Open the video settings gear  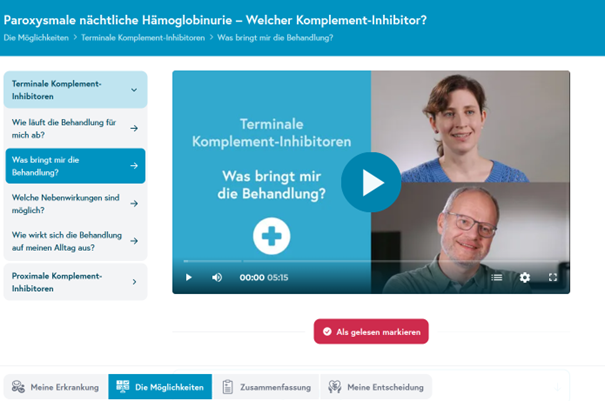pos(525,277)
